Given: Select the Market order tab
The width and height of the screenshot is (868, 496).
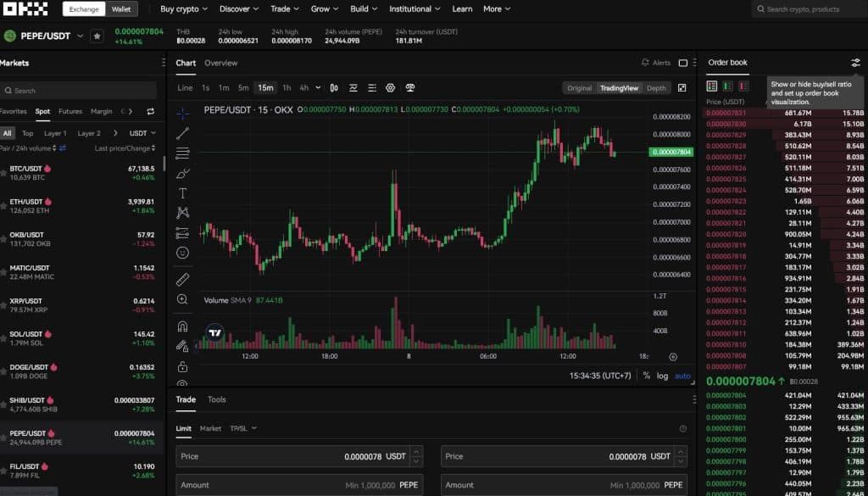Looking at the screenshot, I should click(x=210, y=428).
